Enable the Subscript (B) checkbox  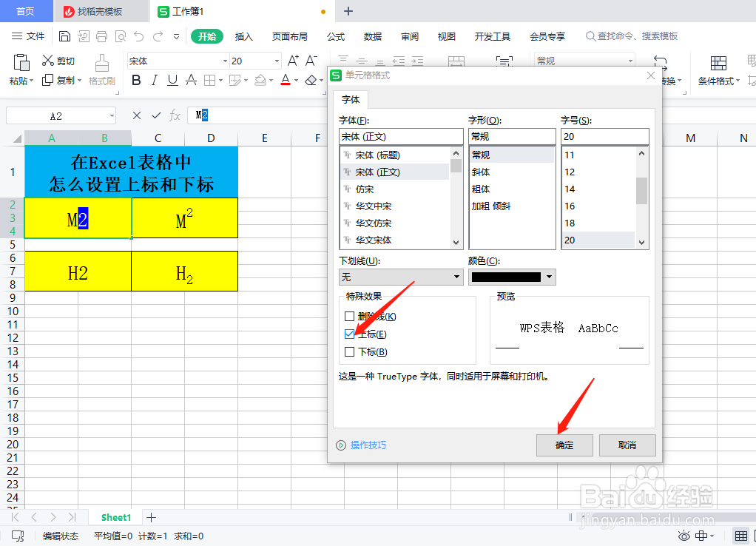pos(350,352)
